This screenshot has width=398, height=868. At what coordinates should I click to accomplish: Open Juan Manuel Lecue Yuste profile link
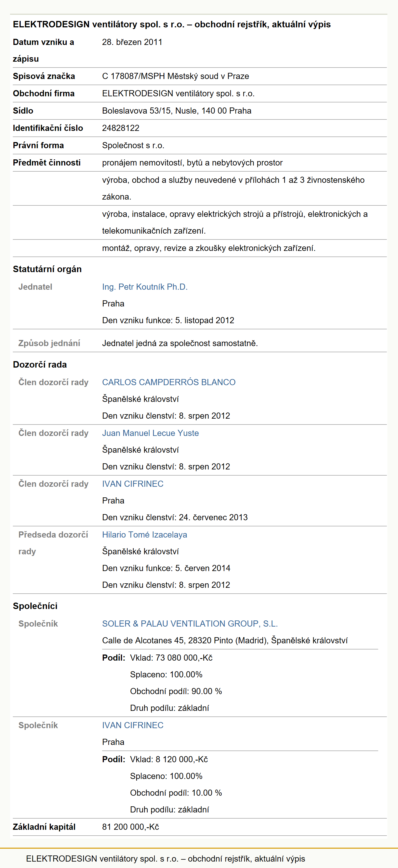coord(150,433)
